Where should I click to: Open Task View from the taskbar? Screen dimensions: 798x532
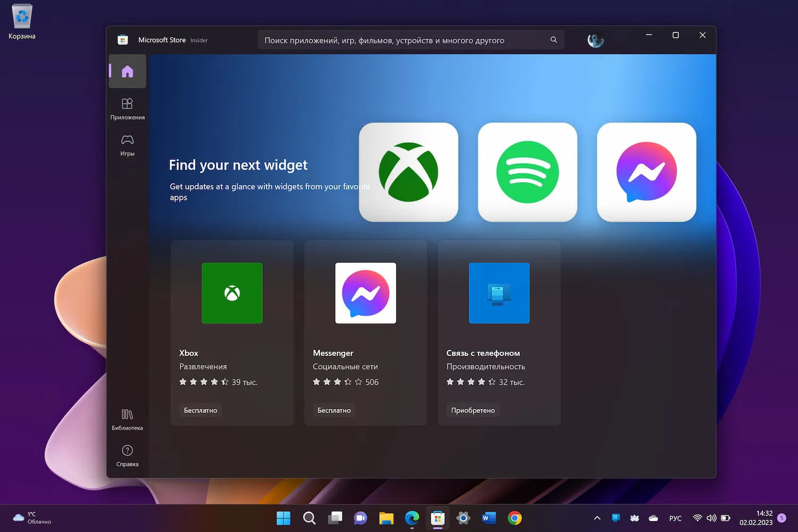coord(335,518)
